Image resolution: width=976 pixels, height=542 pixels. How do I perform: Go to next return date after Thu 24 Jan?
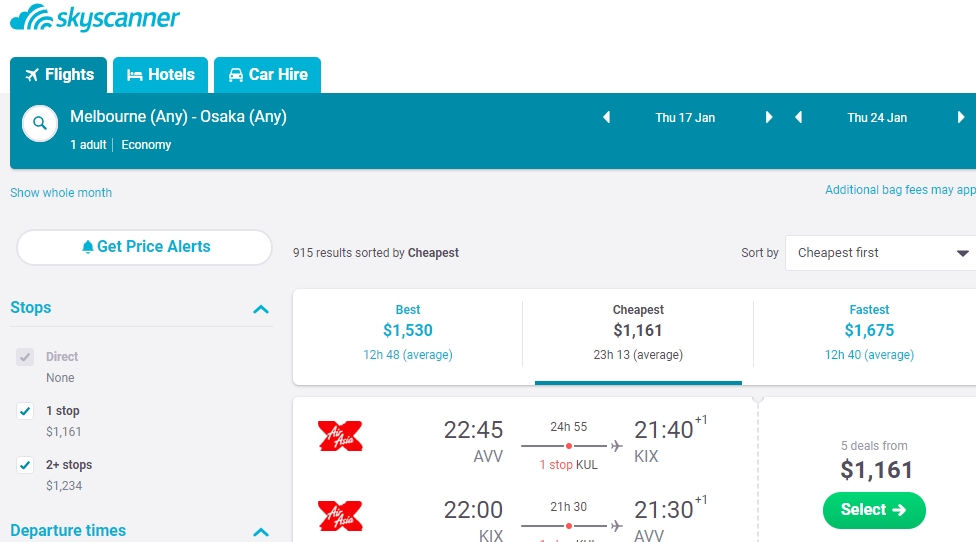pyautogui.click(x=961, y=117)
